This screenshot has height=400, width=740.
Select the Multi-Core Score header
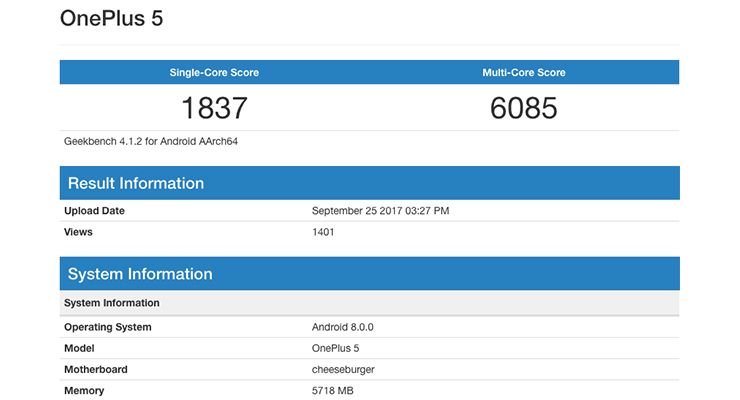524,73
